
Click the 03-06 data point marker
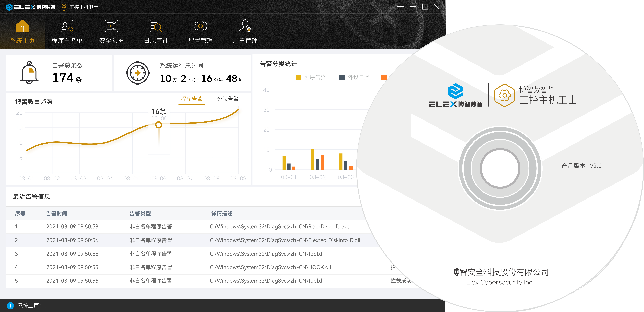[158, 125]
